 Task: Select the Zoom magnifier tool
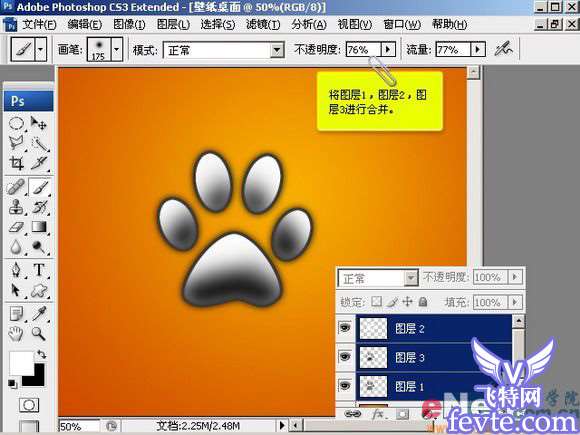click(38, 333)
